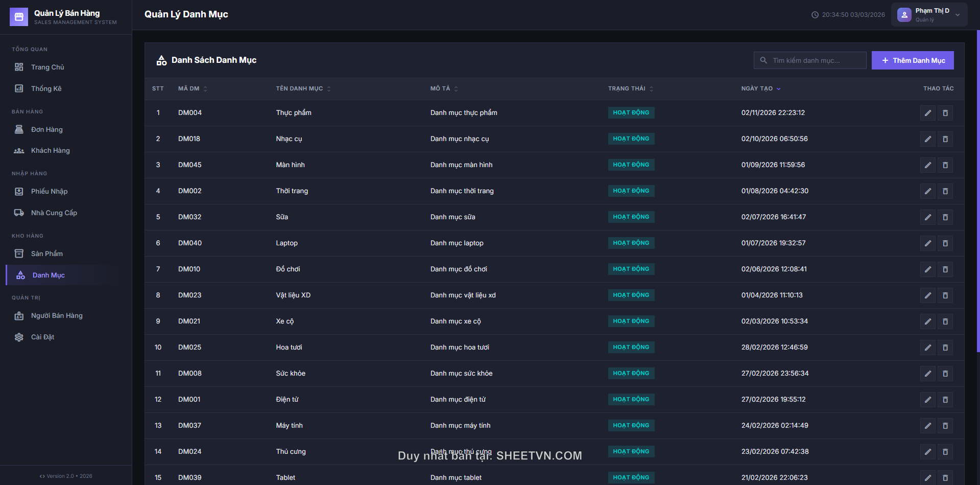This screenshot has height=485, width=980.
Task: Delete the Nhạc cụ category via trash icon
Action: [x=945, y=139]
